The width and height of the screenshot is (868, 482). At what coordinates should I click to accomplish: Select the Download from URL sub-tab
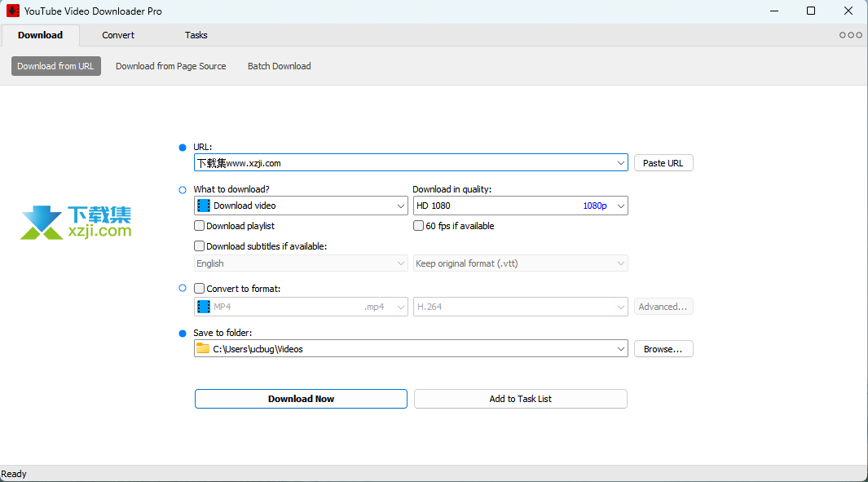tap(56, 66)
